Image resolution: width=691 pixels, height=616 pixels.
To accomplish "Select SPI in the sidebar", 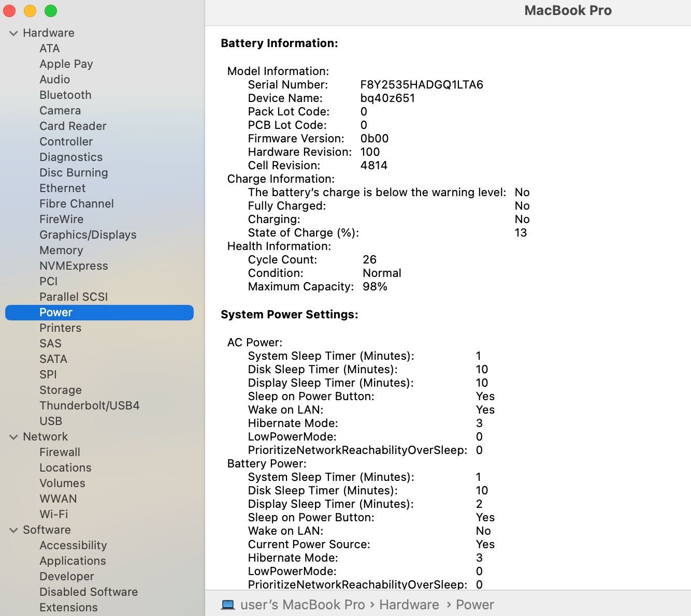I will point(48,374).
